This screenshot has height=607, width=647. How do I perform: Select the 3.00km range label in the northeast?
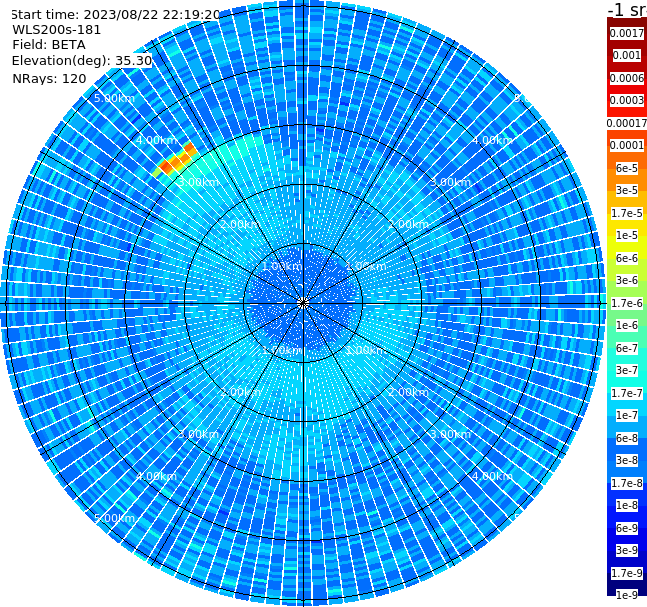click(x=450, y=182)
